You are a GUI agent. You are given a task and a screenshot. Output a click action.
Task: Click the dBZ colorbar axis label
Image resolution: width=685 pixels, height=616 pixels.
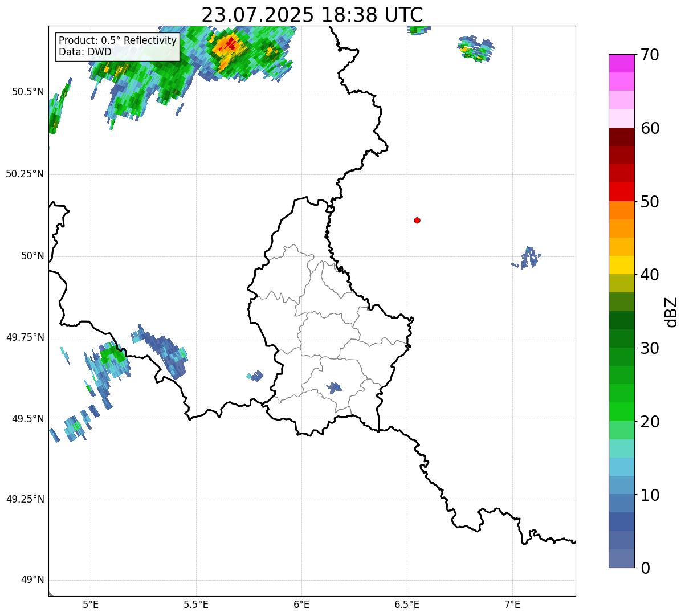tap(672, 312)
